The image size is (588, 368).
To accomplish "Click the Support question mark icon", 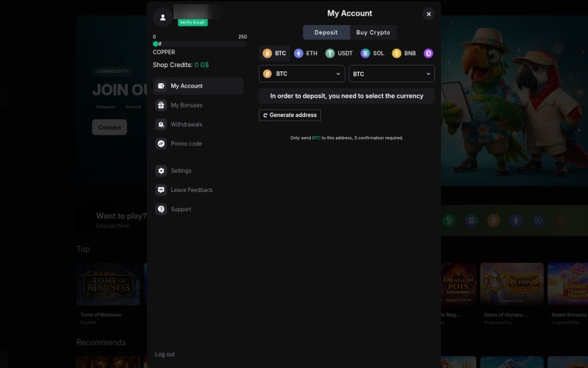I will click(x=161, y=209).
